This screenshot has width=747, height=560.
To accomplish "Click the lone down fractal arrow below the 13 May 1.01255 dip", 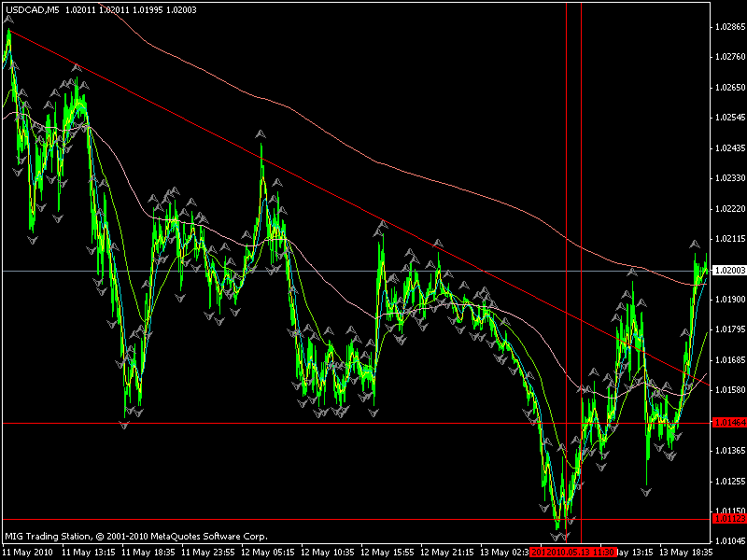I will click(646, 489).
